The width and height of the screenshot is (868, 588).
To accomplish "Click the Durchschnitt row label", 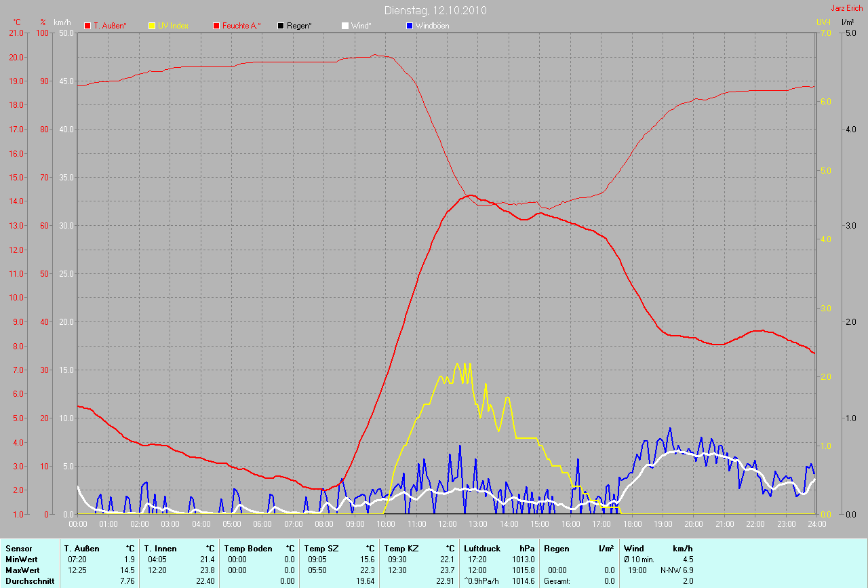I will 30,581.
